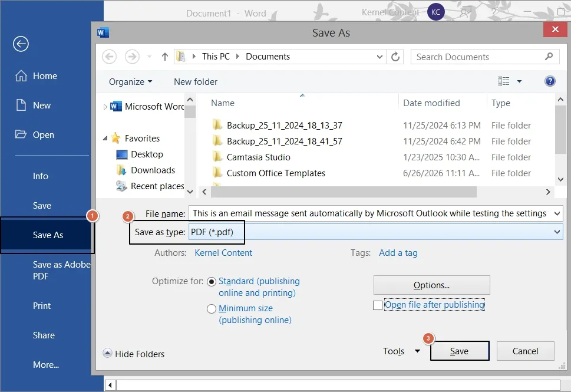The width and height of the screenshot is (571, 392).
Task: Click This PC in the address path
Action: [x=216, y=57]
